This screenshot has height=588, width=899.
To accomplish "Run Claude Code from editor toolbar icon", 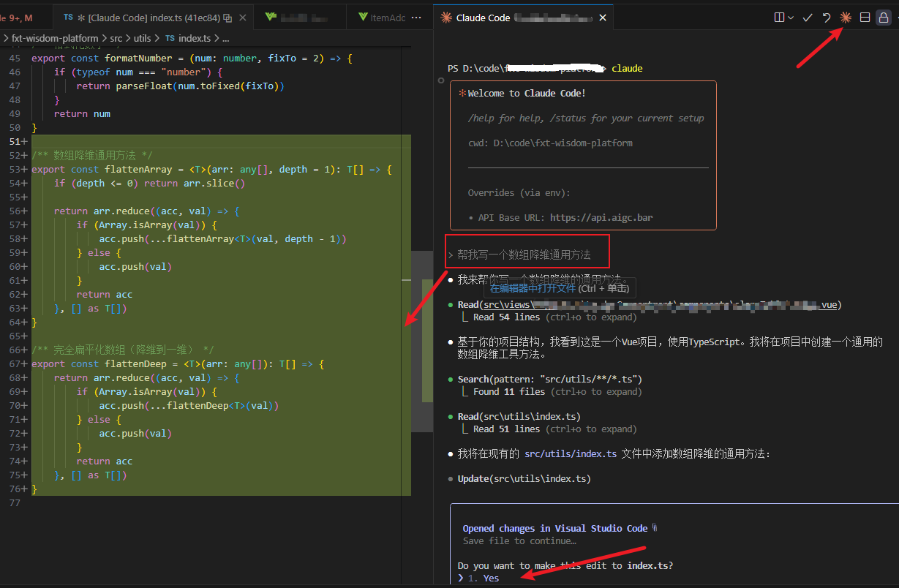I will click(x=846, y=18).
